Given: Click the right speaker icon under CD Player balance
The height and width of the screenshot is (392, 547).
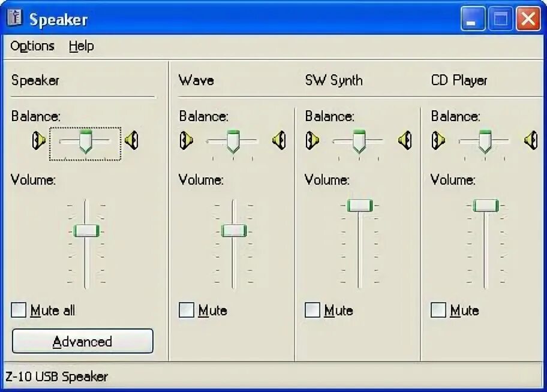Looking at the screenshot, I should coord(531,140).
